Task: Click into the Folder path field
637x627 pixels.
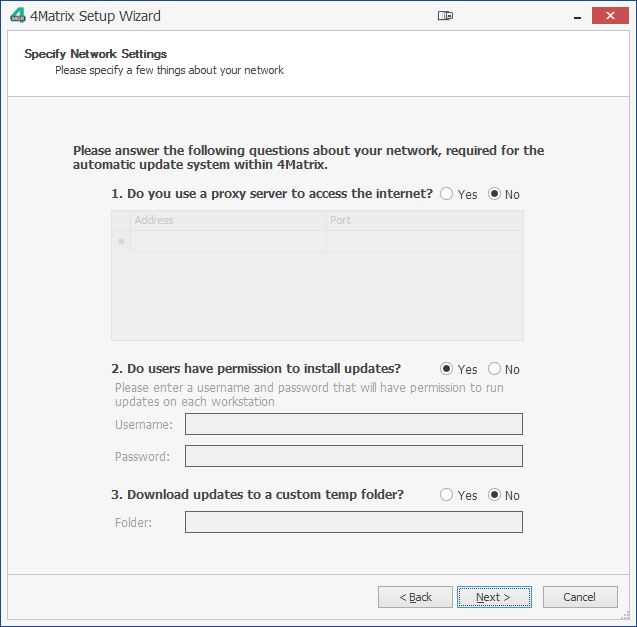Action: coord(353,523)
